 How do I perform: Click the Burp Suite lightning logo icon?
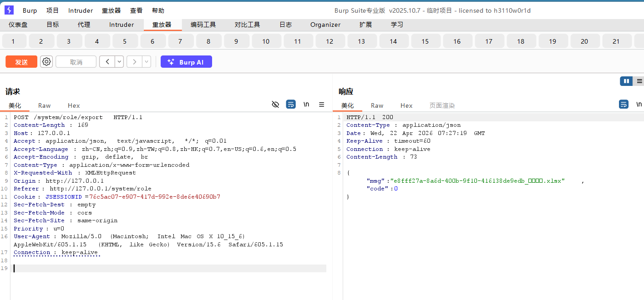[9, 10]
